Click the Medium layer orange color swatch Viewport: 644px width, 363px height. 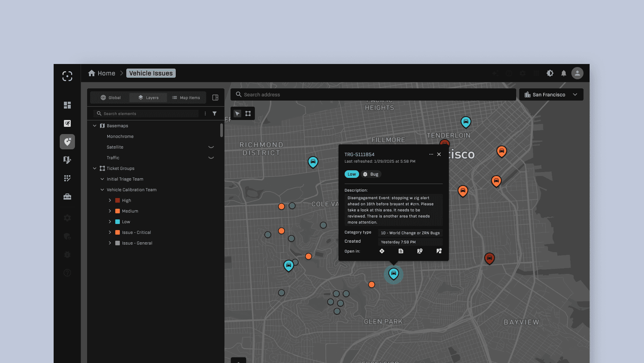(x=118, y=211)
